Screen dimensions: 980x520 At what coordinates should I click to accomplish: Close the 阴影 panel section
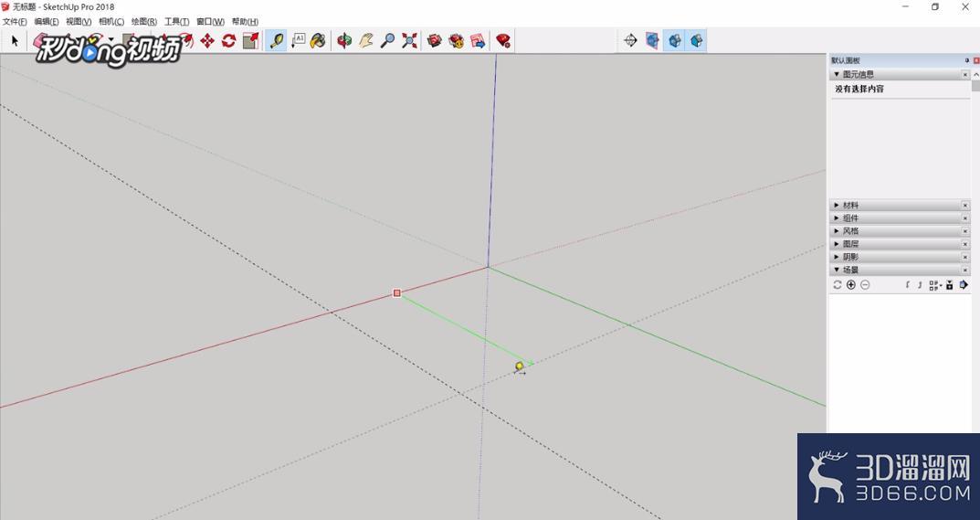[965, 257]
